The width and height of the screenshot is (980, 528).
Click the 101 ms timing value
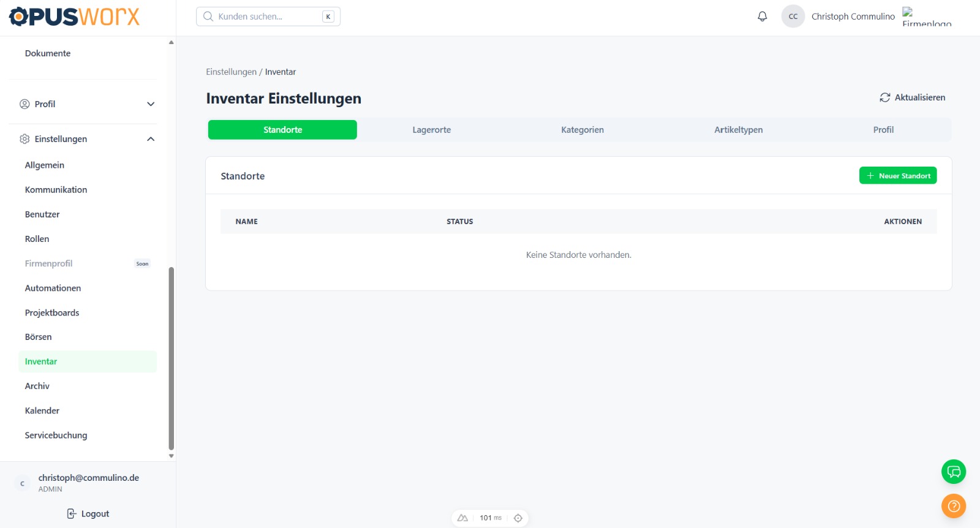coord(491,518)
